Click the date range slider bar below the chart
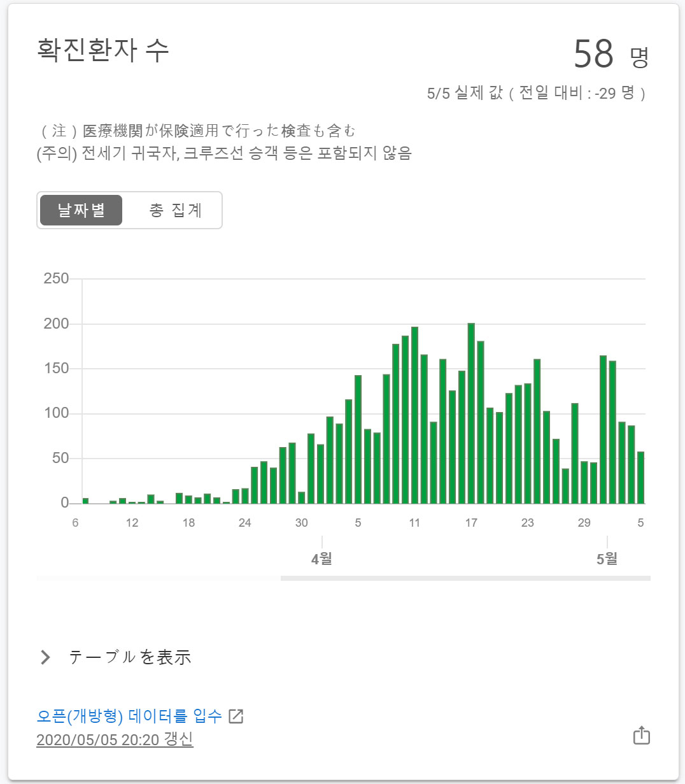The width and height of the screenshot is (685, 784). (465, 578)
